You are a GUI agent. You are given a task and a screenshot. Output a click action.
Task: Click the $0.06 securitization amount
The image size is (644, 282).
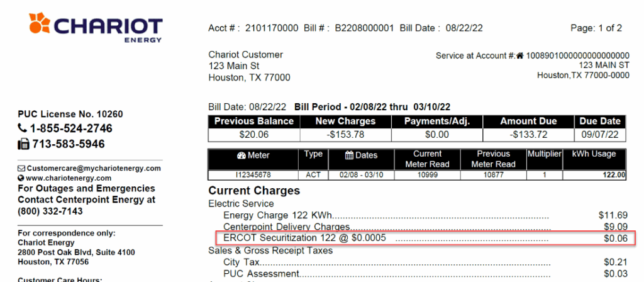point(616,237)
